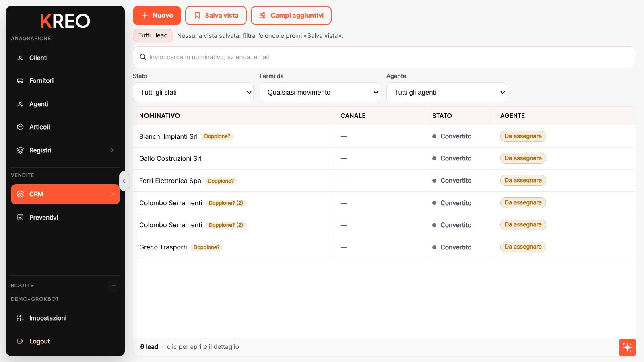Click the Salva vista button
The height and width of the screenshot is (362, 644).
[216, 16]
